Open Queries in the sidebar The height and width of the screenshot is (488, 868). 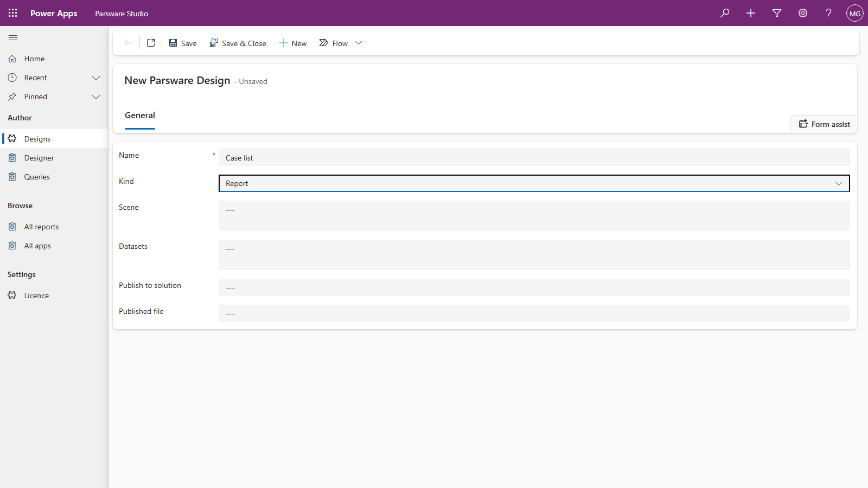coord(54,177)
